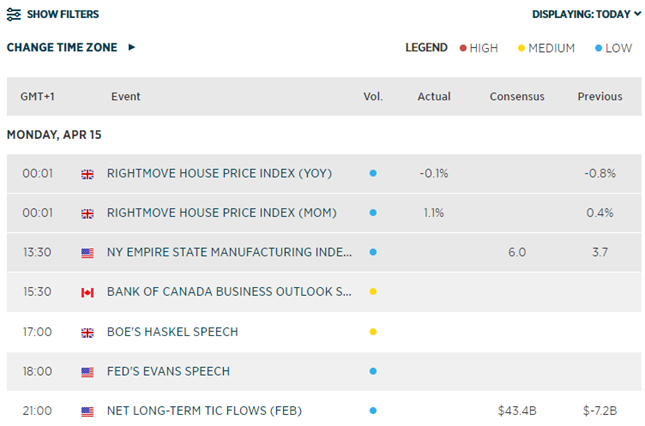Click the UK flag beside Rightmove MoM
The width and height of the screenshot is (645, 426).
point(87,213)
